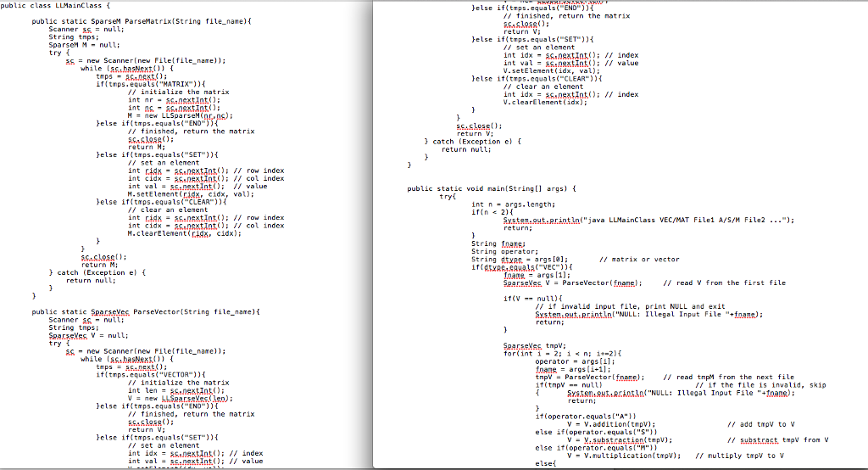Click the 'SparseM M = null;' line
The image size is (868, 470).
tap(84, 45)
